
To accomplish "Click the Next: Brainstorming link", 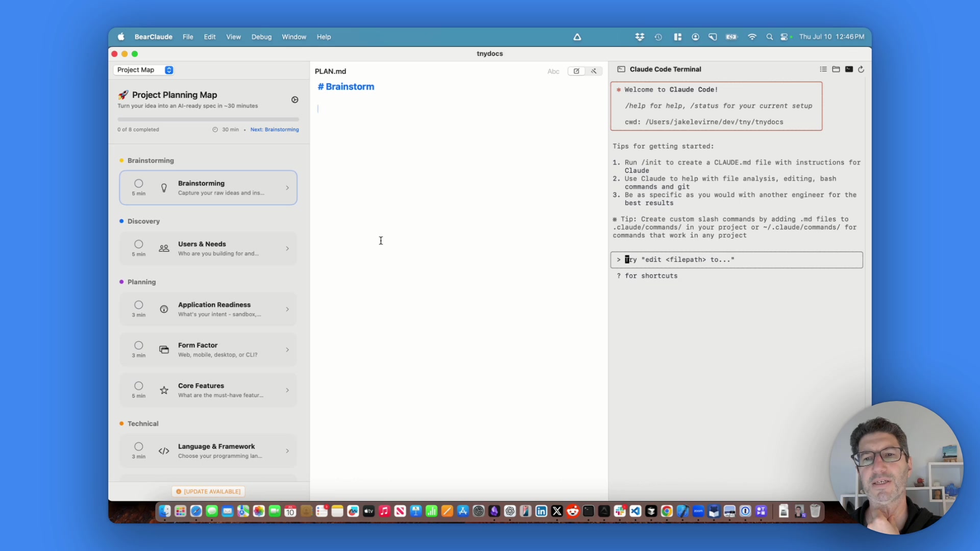I will [275, 130].
